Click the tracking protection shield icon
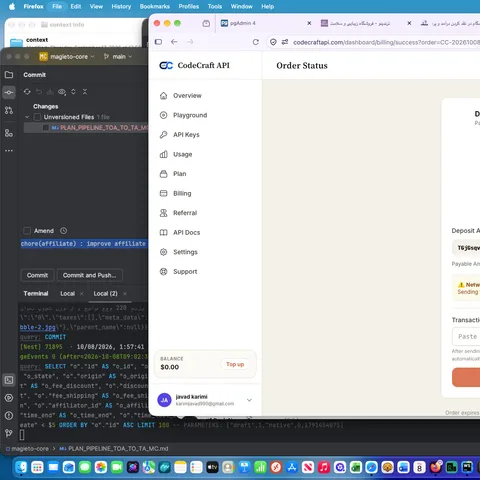480x480 pixels. pos(273,42)
